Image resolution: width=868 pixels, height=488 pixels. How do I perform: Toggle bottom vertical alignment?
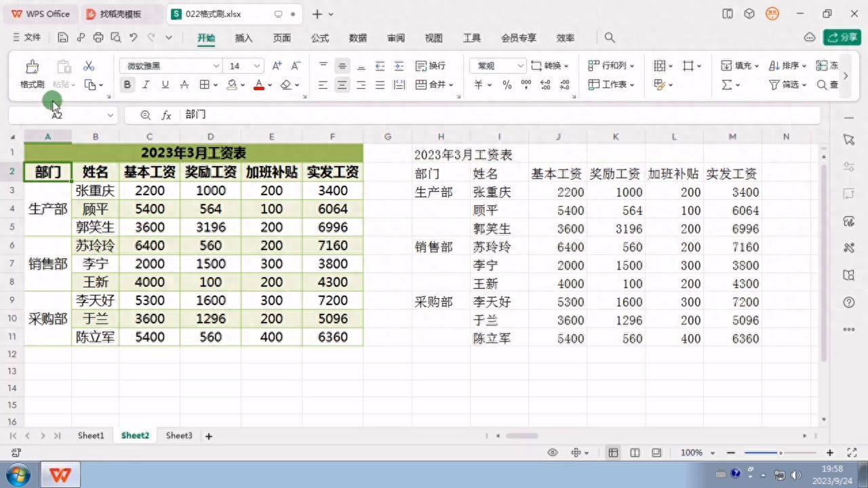361,66
